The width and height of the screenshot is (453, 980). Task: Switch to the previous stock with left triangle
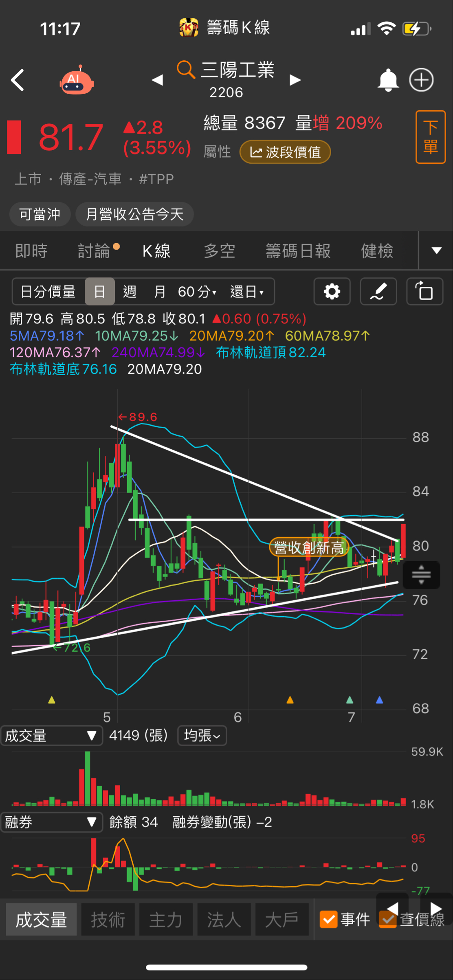tap(157, 80)
